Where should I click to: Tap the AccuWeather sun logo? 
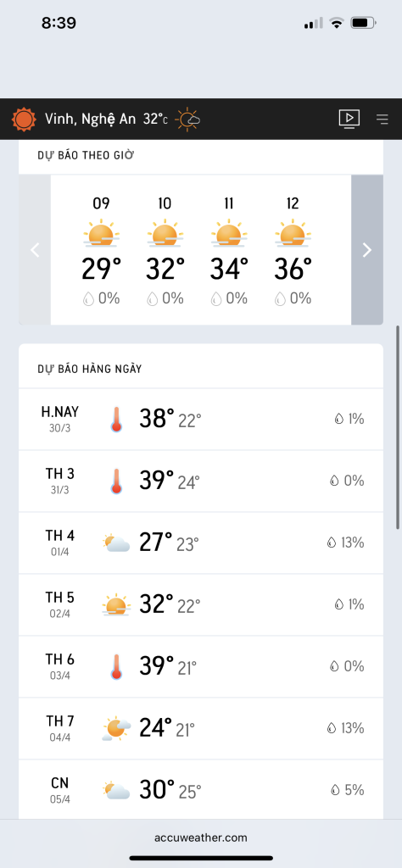point(24,119)
